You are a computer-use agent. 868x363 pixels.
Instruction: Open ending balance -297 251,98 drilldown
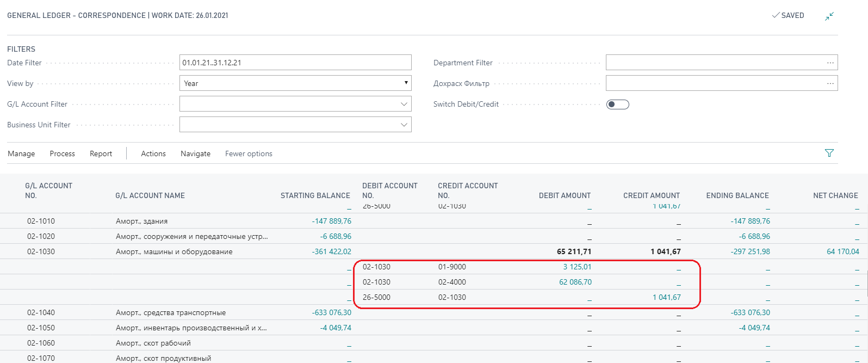751,251
